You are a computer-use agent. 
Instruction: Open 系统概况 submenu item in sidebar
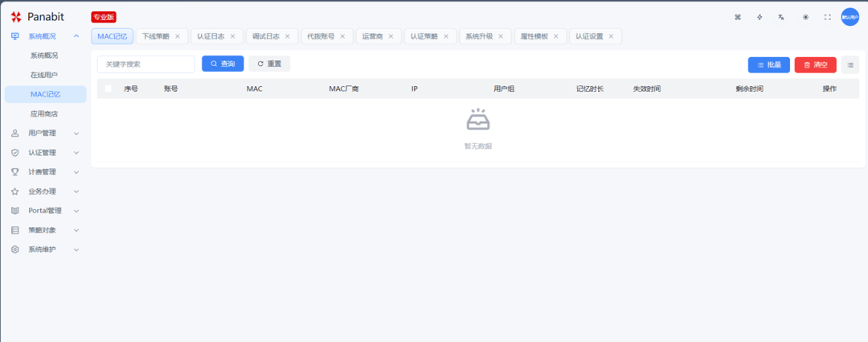[45, 56]
